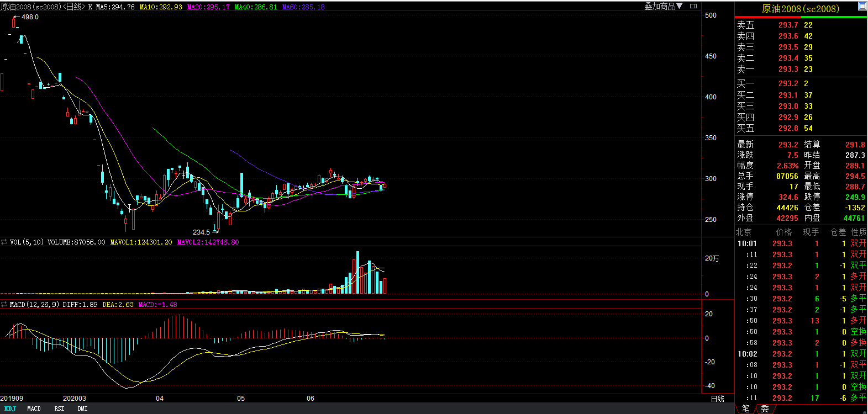Switch to the RSI indicator tab
This screenshot has height=414, width=868.
pos(59,408)
